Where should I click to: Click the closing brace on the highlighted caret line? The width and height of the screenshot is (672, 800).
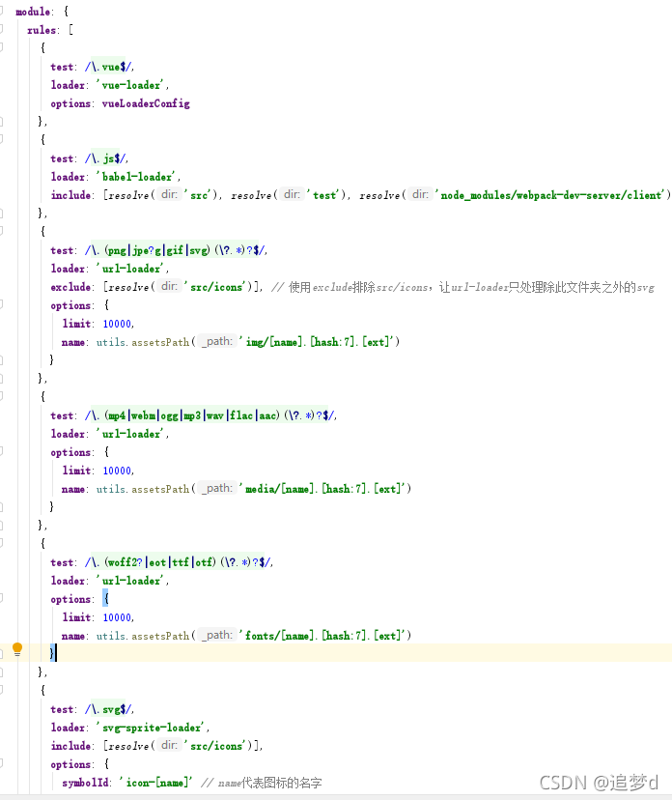(52, 653)
